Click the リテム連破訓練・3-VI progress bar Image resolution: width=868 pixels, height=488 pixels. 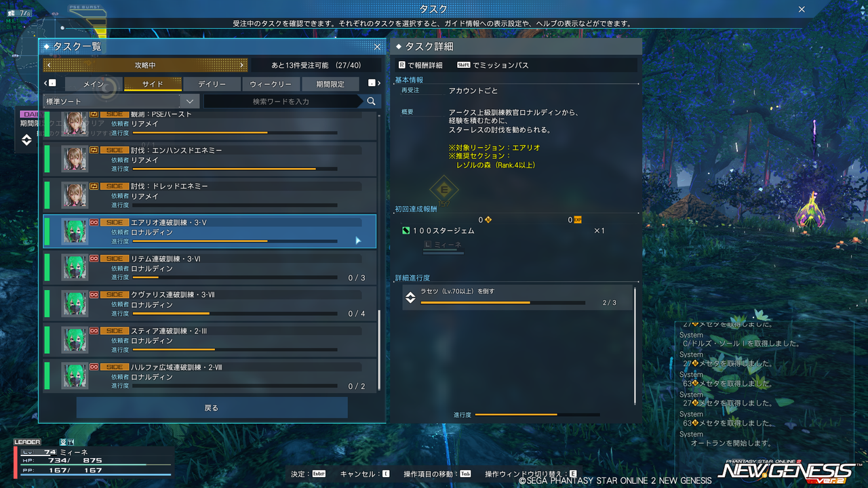point(235,277)
